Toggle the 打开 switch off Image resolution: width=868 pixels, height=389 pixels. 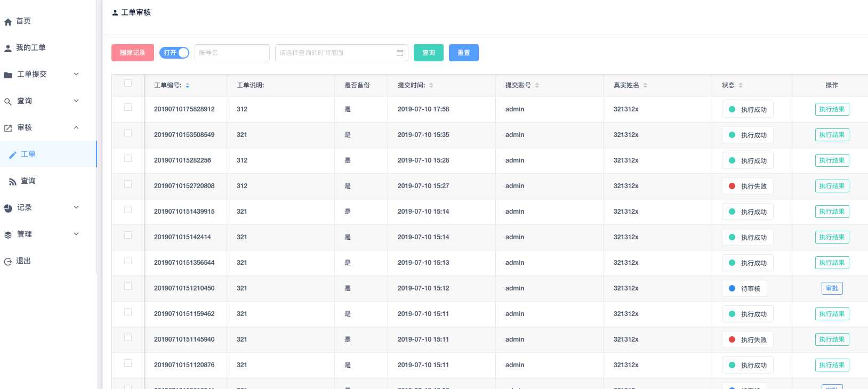click(x=174, y=53)
